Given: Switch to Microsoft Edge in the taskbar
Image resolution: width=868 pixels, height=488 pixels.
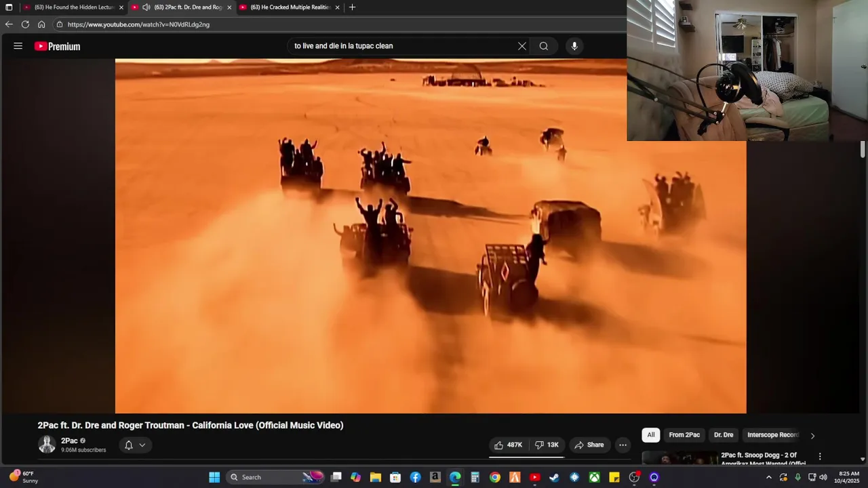Looking at the screenshot, I should point(455,477).
